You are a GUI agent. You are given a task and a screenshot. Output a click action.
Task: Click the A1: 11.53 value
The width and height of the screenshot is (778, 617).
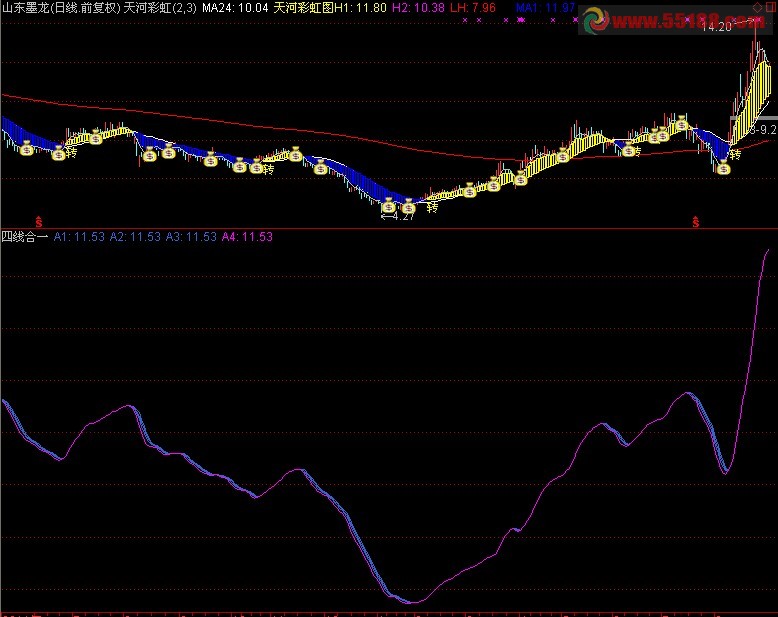[79, 237]
